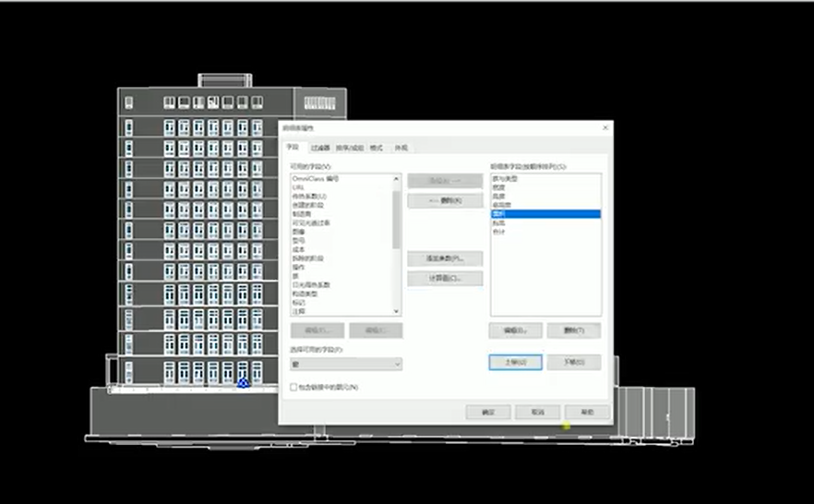Click the 取消 button

(537, 412)
